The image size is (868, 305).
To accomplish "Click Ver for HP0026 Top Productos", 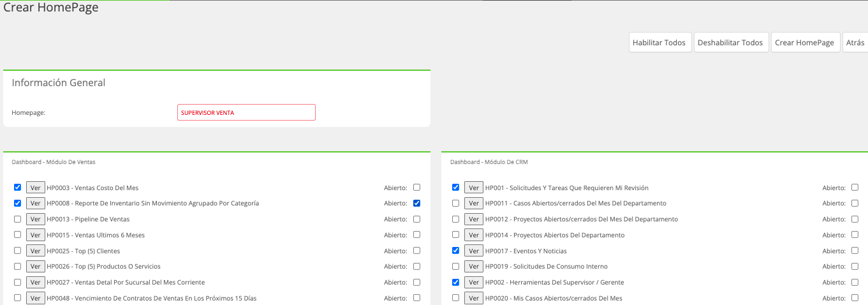I will point(36,266).
